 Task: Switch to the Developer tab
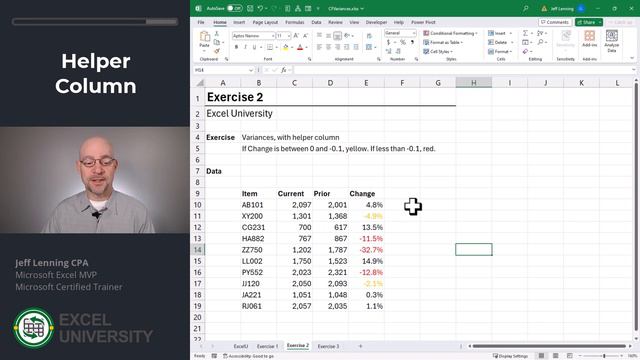[376, 22]
